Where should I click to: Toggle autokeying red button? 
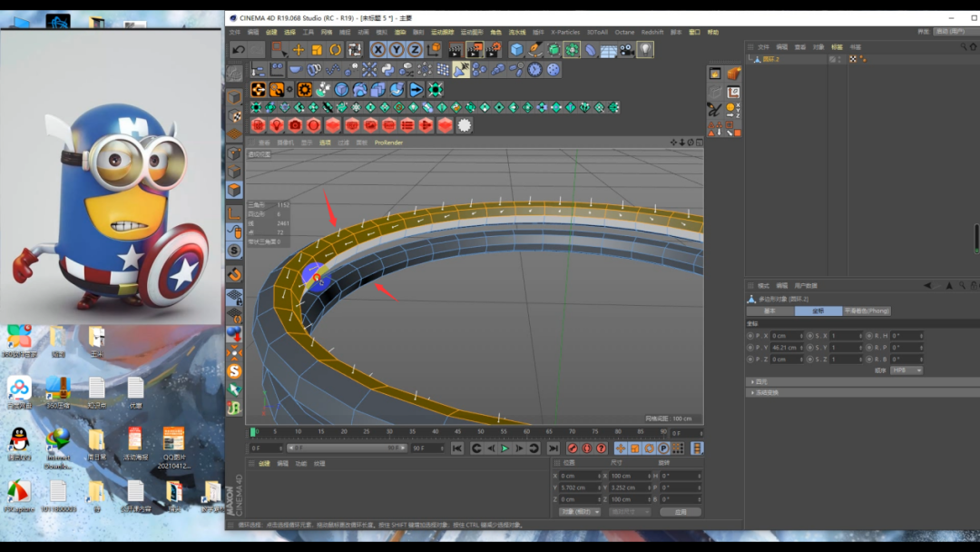587,448
